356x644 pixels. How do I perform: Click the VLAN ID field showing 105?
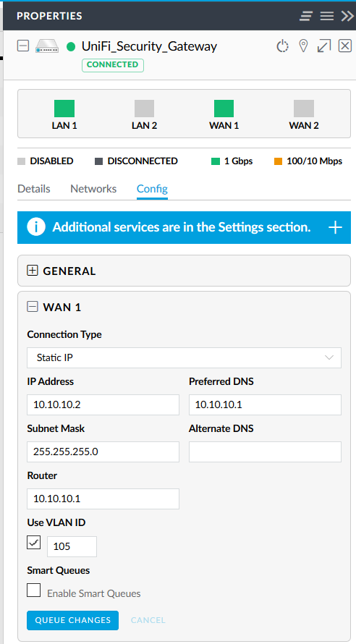click(72, 546)
